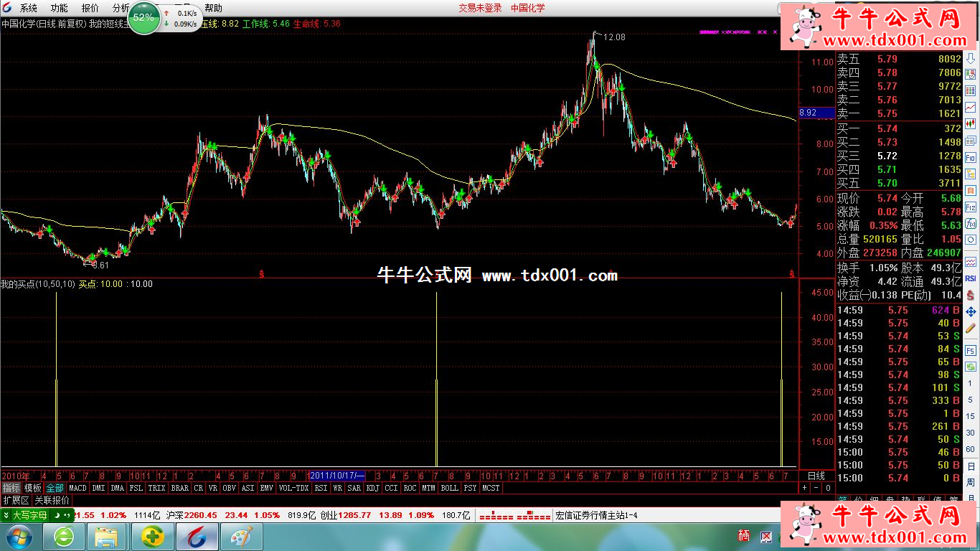Click the blue down arrow sidebar icon
Viewport: 980px width, 551px height.
(x=971, y=59)
